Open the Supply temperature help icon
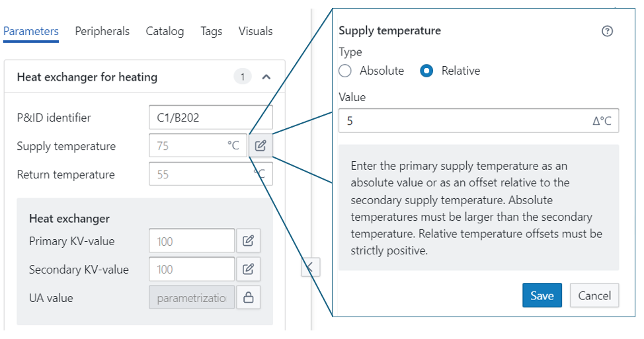This screenshot has height=339, width=644. pyautogui.click(x=608, y=31)
